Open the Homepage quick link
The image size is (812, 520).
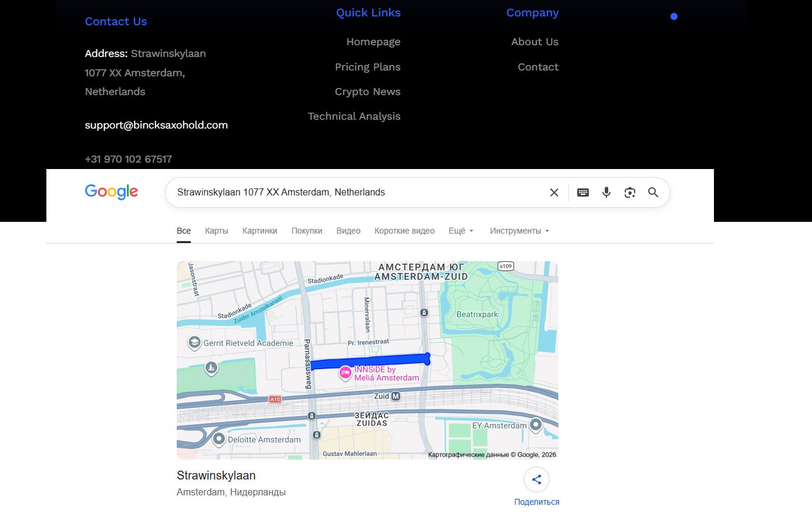pos(373,42)
